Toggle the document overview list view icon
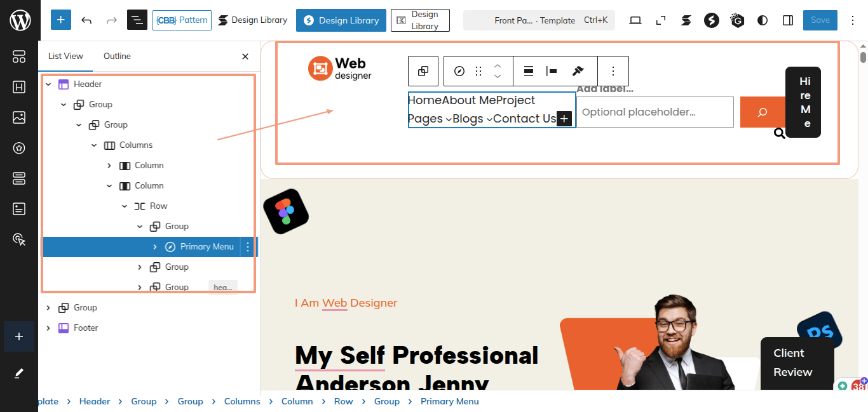This screenshot has width=868, height=412. (x=137, y=20)
